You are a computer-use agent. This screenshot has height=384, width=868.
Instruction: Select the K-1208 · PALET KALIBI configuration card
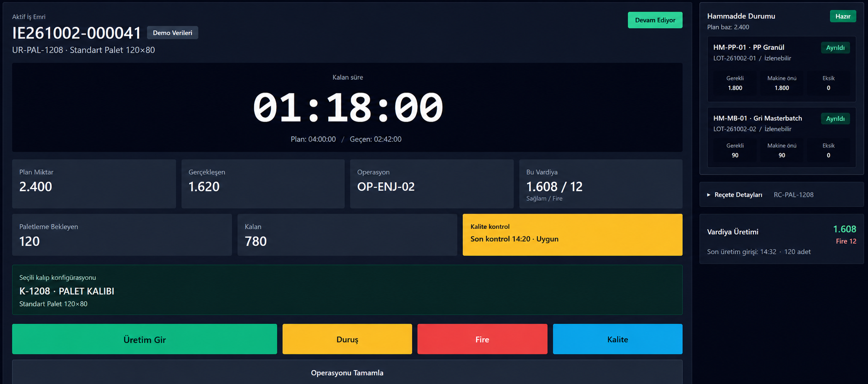tap(347, 290)
